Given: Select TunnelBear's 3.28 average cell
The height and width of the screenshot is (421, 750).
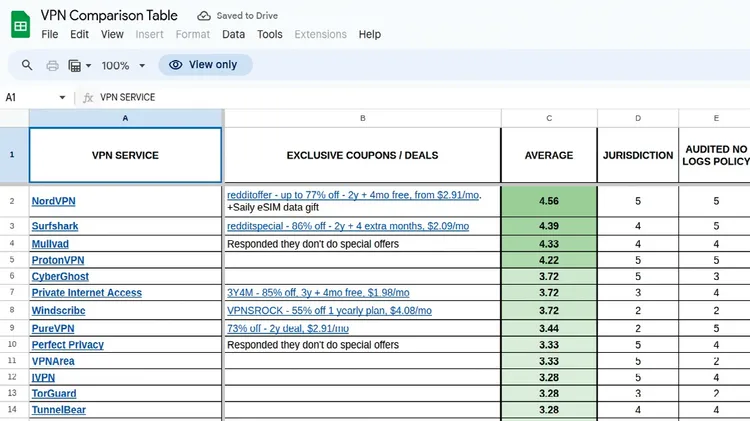Looking at the screenshot, I should click(549, 410).
